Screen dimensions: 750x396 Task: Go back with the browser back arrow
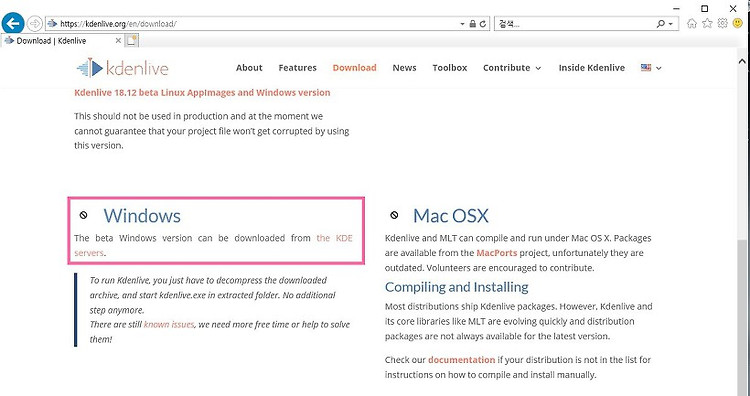point(13,22)
